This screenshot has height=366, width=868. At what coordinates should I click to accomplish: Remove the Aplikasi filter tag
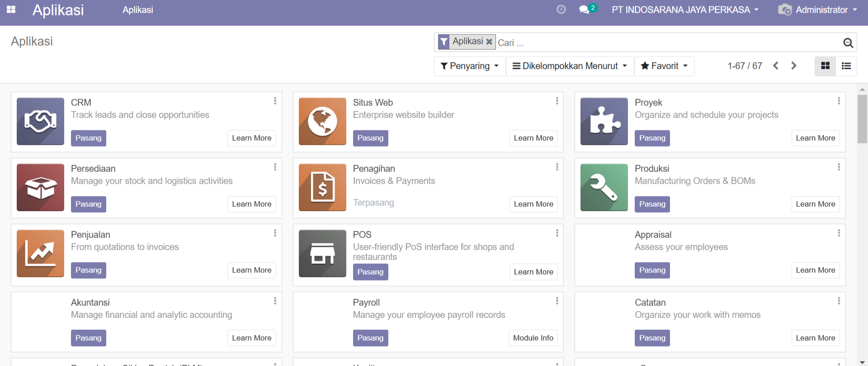489,42
